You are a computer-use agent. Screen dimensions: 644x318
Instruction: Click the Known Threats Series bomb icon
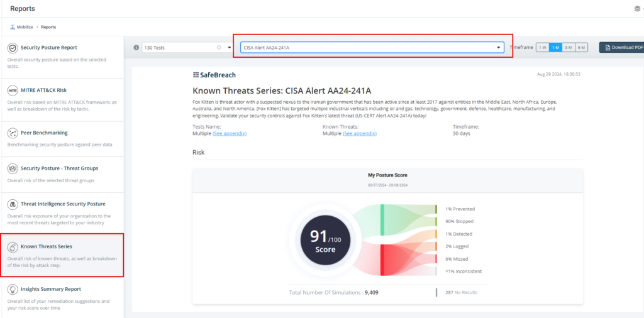coord(13,247)
